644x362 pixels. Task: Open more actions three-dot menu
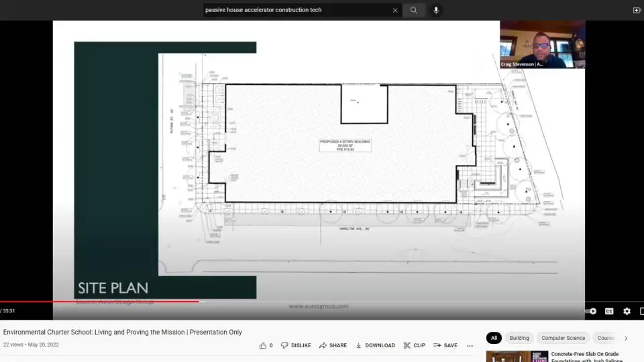[x=470, y=346]
